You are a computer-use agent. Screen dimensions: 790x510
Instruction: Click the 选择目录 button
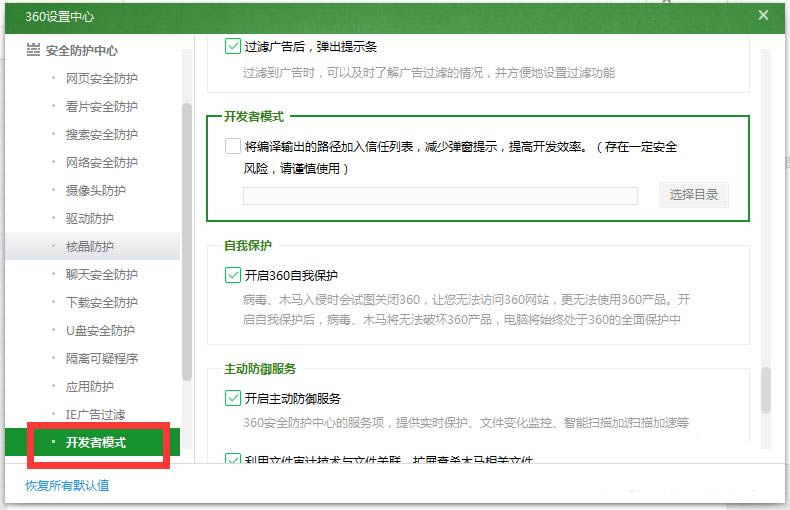tap(693, 195)
